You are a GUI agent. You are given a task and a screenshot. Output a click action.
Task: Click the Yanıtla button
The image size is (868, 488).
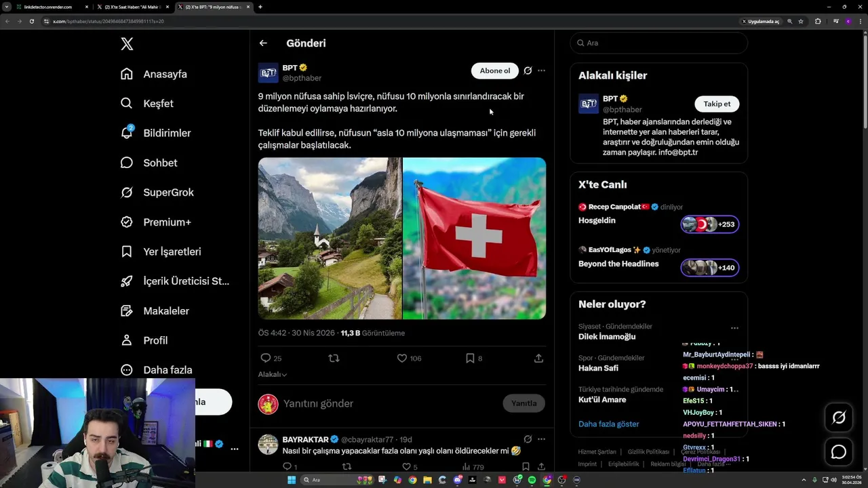pos(524,403)
